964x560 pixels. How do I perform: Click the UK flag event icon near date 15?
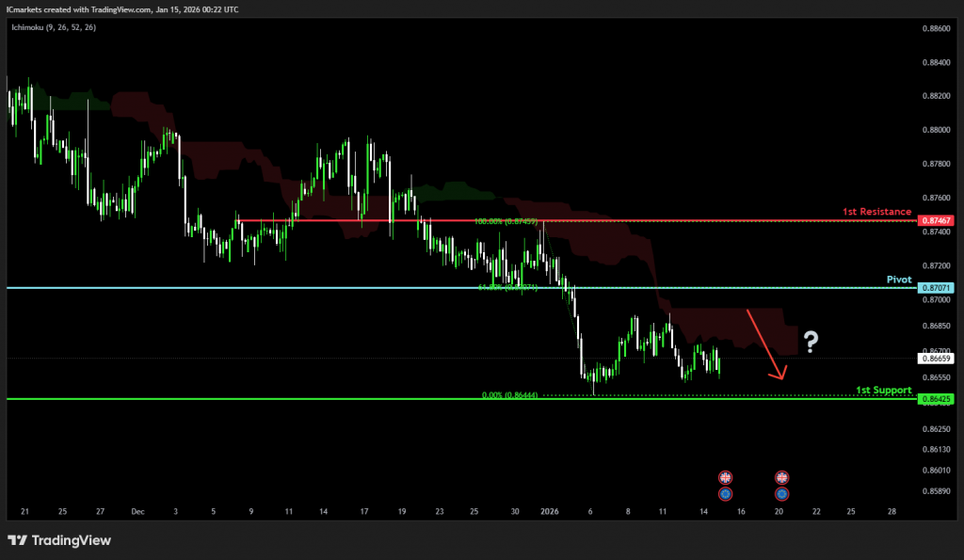click(725, 478)
